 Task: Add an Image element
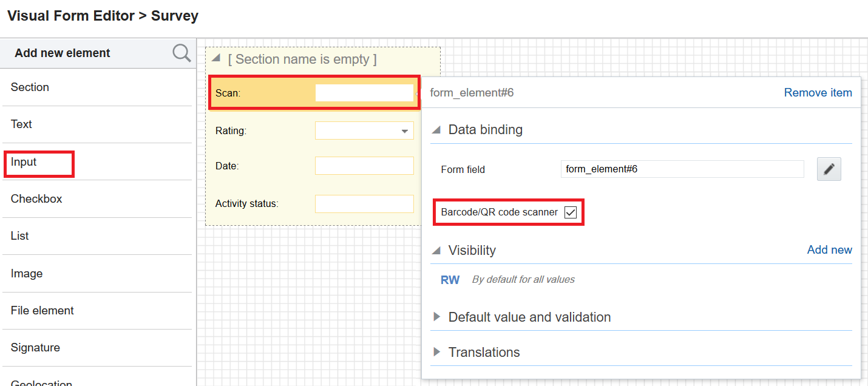[27, 274]
